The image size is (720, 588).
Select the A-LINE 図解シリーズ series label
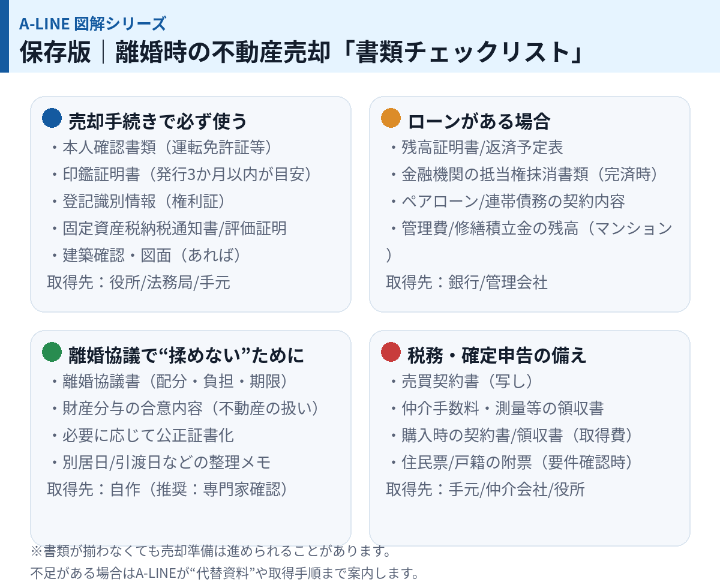tap(92, 24)
